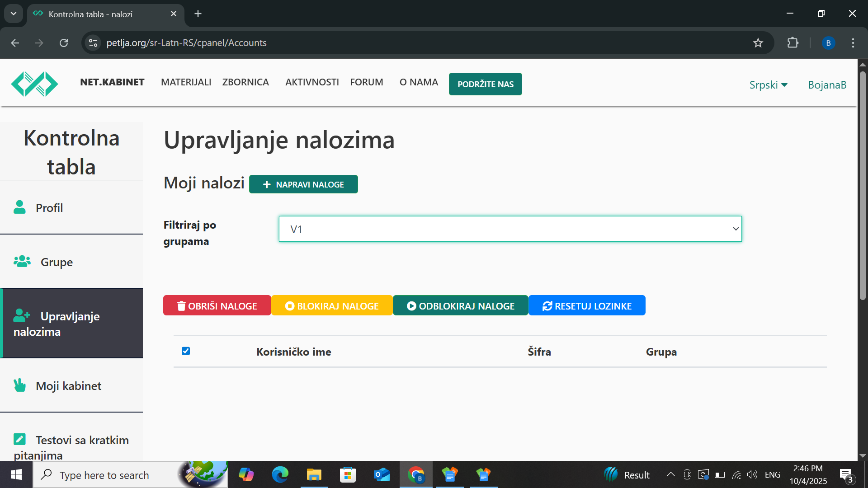
Task: Click the bookmark star icon
Action: click(x=758, y=43)
